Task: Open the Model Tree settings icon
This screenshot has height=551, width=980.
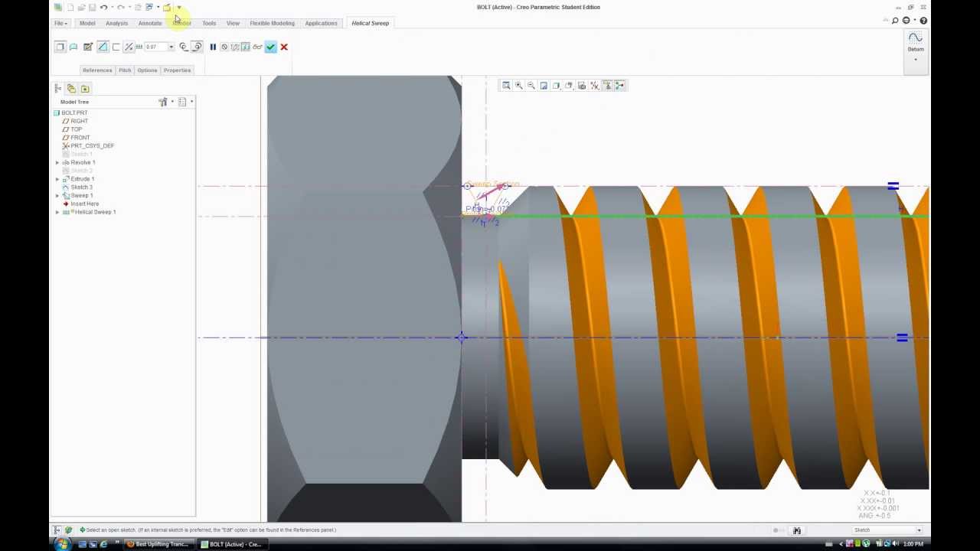Action: point(163,102)
